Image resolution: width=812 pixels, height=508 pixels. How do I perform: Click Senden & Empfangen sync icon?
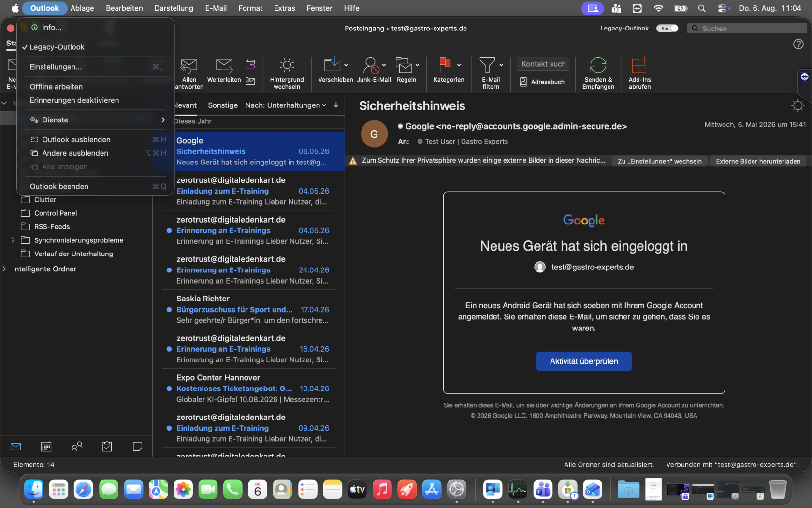598,65
